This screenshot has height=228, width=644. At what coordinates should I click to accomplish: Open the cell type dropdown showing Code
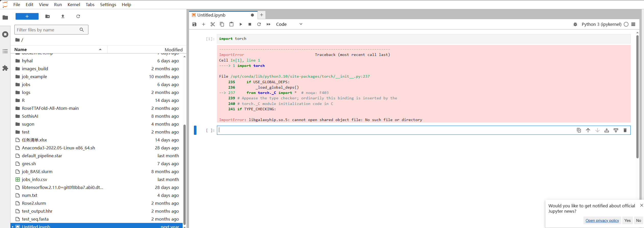(x=289, y=24)
